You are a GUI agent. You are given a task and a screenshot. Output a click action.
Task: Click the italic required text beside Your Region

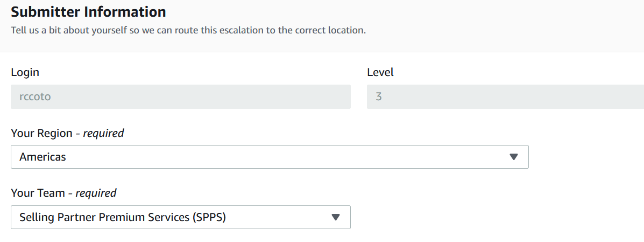(103, 133)
